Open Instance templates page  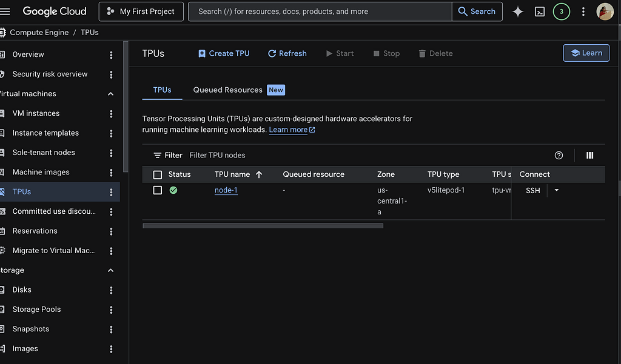[x=45, y=133]
